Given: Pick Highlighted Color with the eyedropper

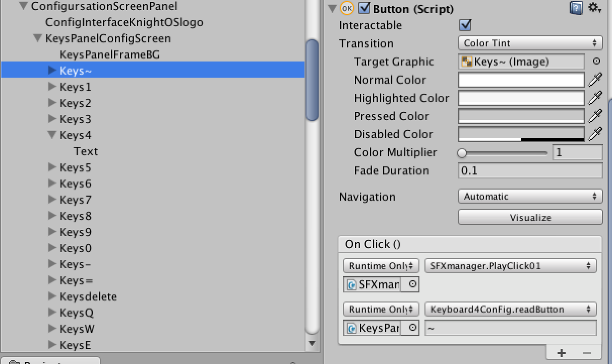Looking at the screenshot, I should point(595,98).
